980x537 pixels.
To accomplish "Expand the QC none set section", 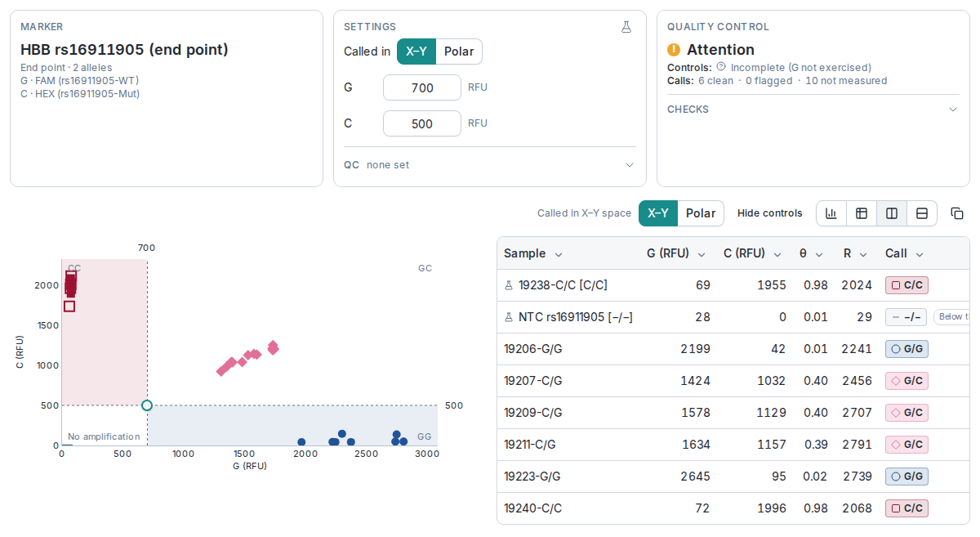I will coord(490,165).
